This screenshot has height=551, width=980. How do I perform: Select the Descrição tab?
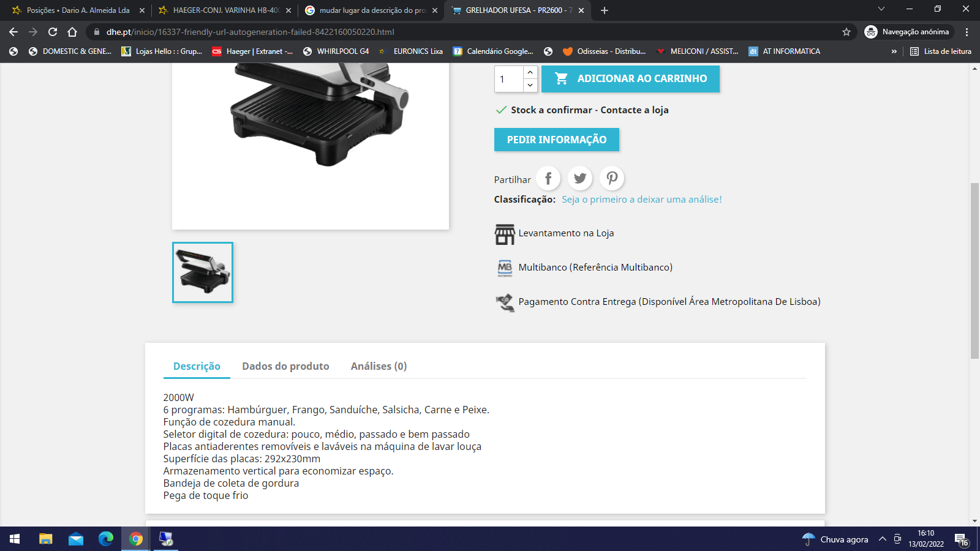(x=197, y=366)
